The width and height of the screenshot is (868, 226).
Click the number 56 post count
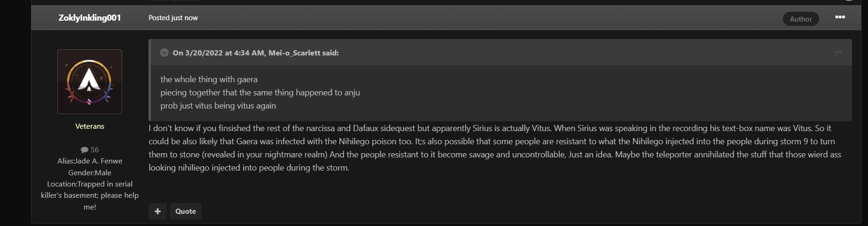pos(94,150)
